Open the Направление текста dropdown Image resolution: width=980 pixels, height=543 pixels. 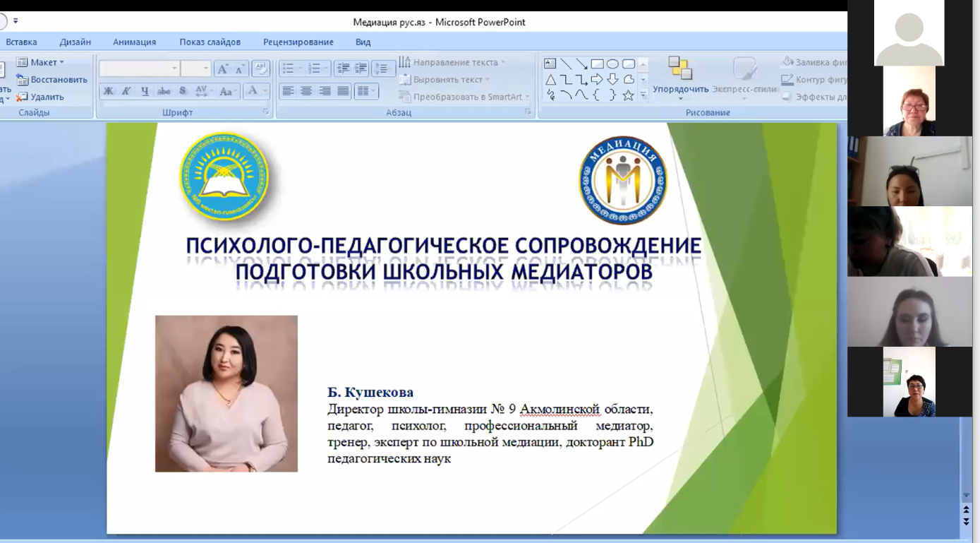click(452, 62)
